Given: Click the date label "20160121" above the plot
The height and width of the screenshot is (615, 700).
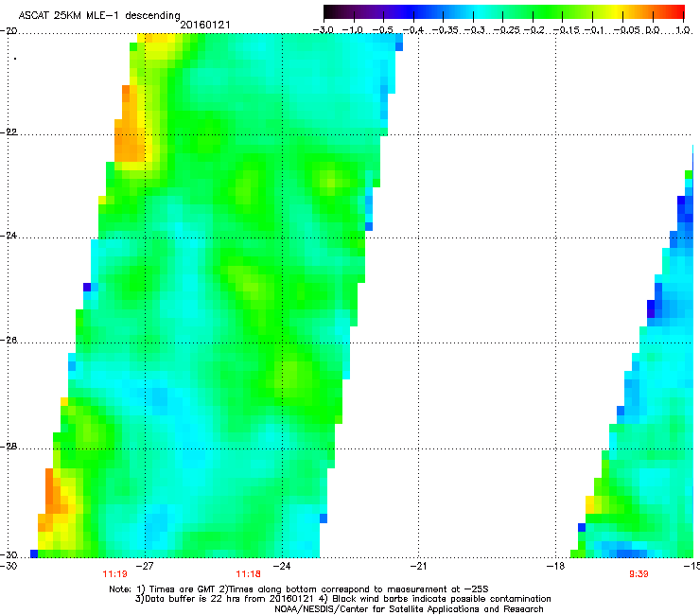Looking at the screenshot, I should click(205, 25).
